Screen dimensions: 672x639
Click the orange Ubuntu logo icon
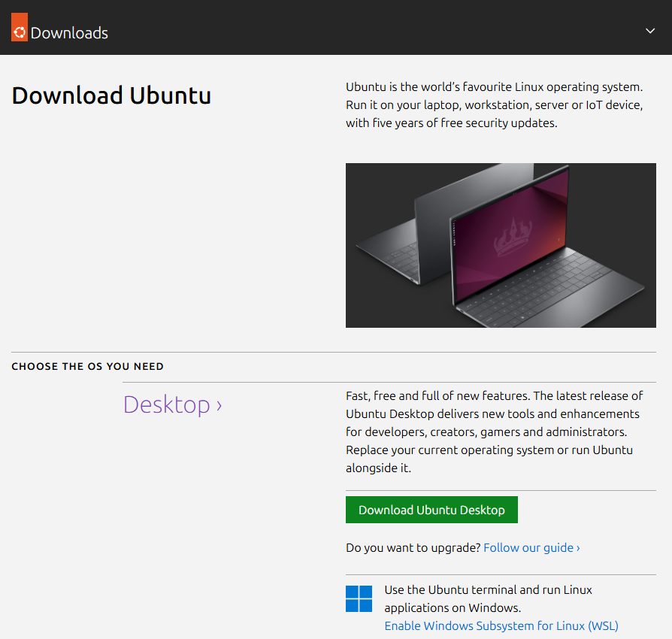pos(20,27)
